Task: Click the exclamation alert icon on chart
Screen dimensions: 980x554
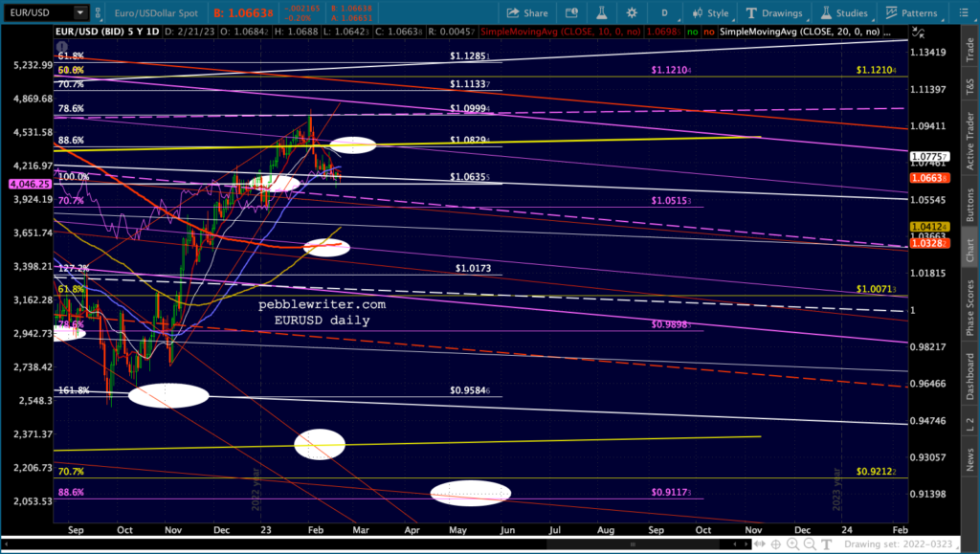Action: pos(62,47)
